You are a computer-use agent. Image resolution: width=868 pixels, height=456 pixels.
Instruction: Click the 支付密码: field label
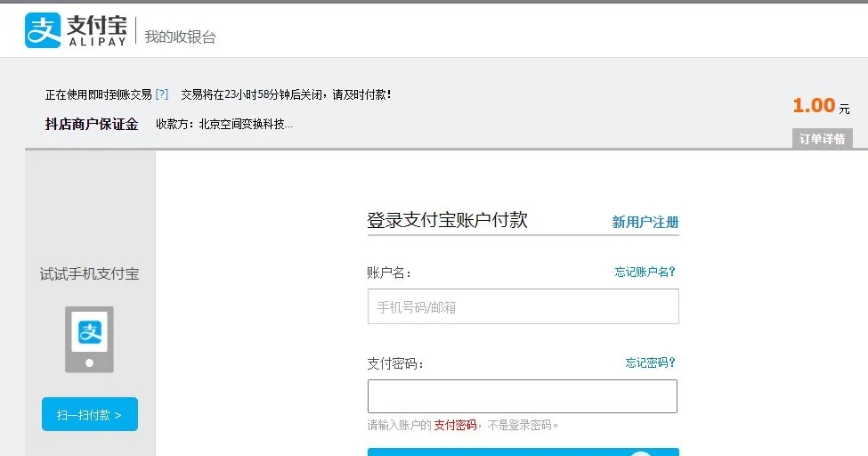395,363
